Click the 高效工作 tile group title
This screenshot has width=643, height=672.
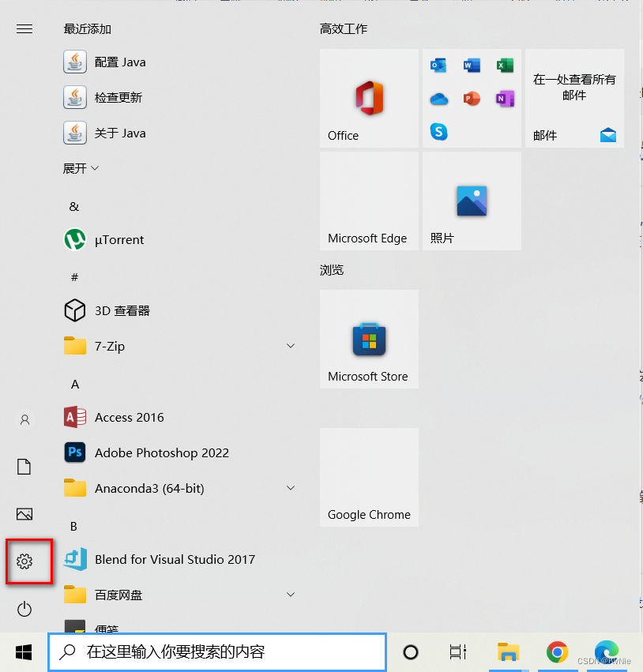(344, 28)
